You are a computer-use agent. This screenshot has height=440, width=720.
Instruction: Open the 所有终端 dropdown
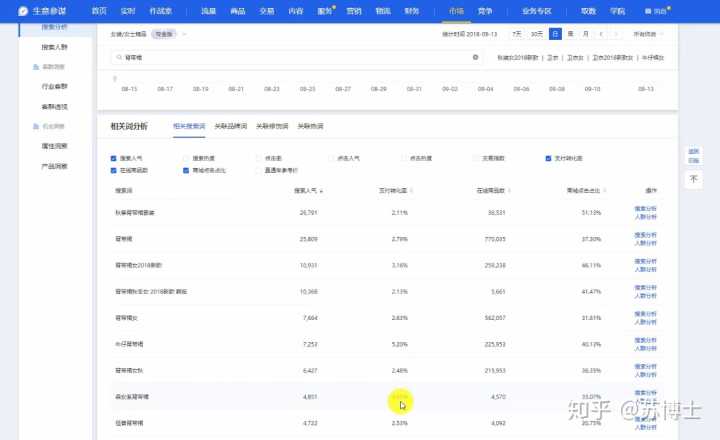(x=647, y=34)
